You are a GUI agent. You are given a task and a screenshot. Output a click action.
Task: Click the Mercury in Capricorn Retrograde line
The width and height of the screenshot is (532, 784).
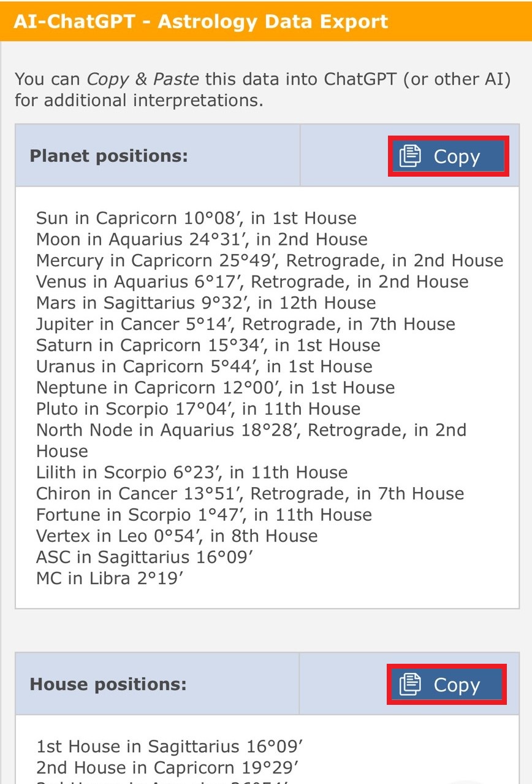point(270,261)
